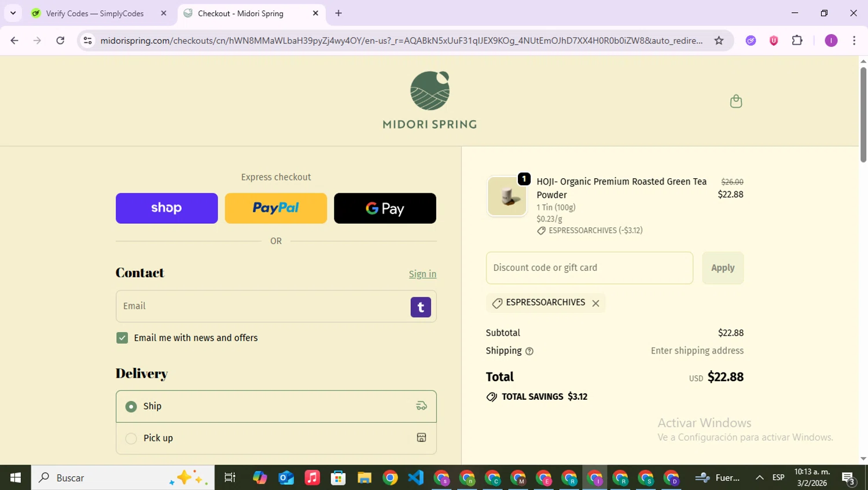Open the shopping bag cart icon

(735, 101)
